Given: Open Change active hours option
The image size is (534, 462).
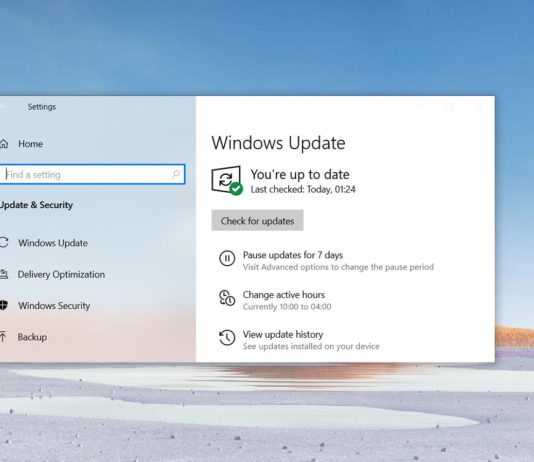Looking at the screenshot, I should point(284,295).
